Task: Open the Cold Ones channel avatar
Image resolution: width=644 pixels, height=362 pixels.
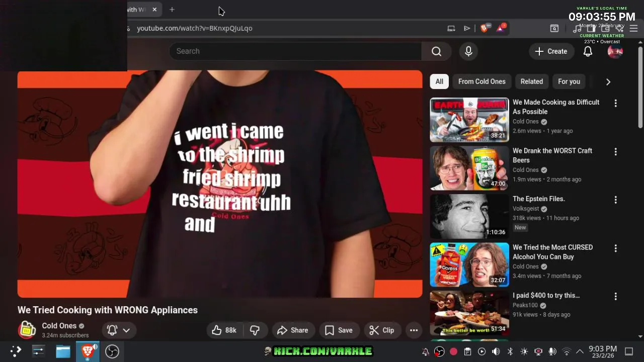Action: tap(27, 330)
